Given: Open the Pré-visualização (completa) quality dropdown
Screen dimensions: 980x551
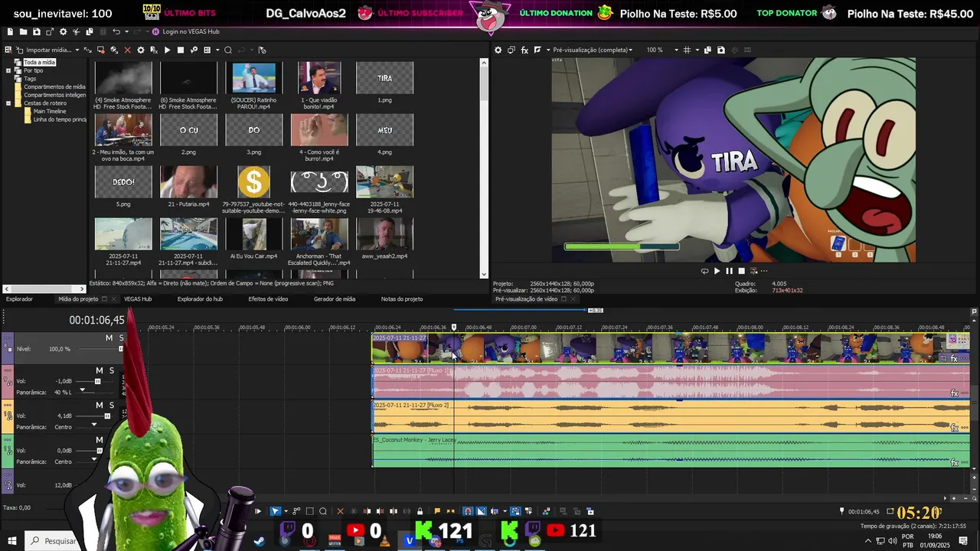Looking at the screenshot, I should click(x=593, y=50).
